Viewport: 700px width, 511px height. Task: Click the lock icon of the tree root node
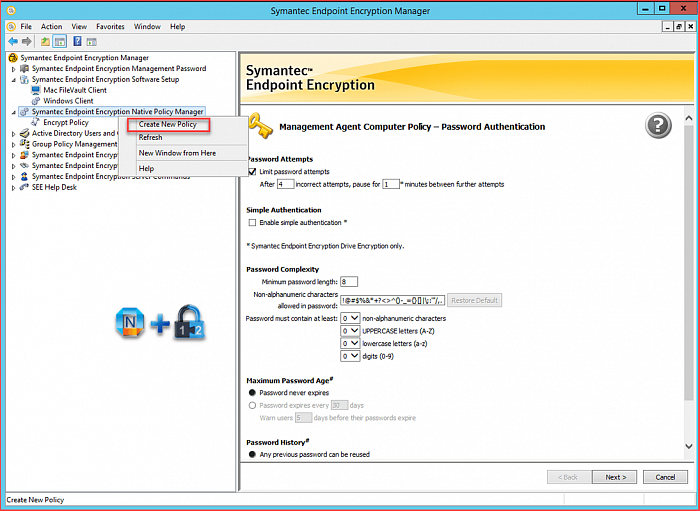pos(13,58)
